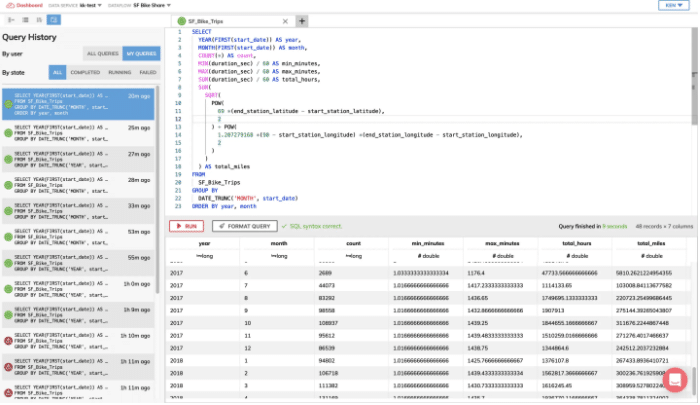Switch to the SF_Bike_Trips query tab
The width and height of the screenshot is (700, 405).
pyautogui.click(x=232, y=21)
